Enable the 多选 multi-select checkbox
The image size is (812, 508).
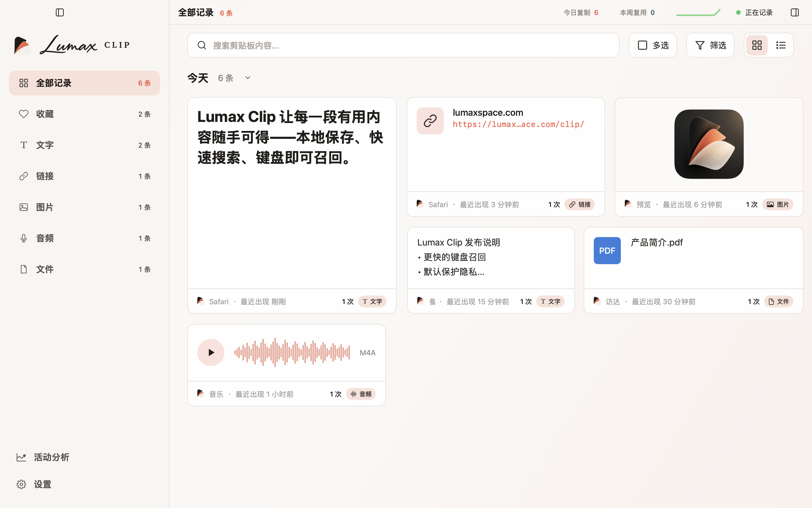(653, 45)
